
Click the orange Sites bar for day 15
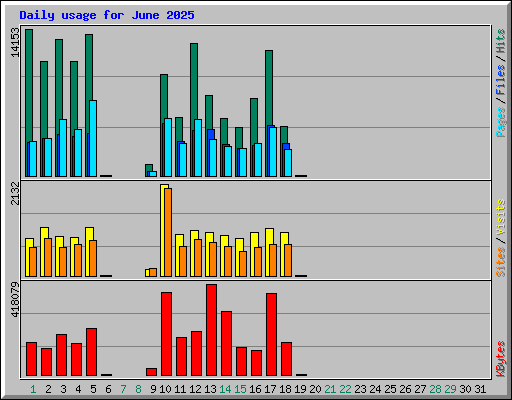point(243,264)
